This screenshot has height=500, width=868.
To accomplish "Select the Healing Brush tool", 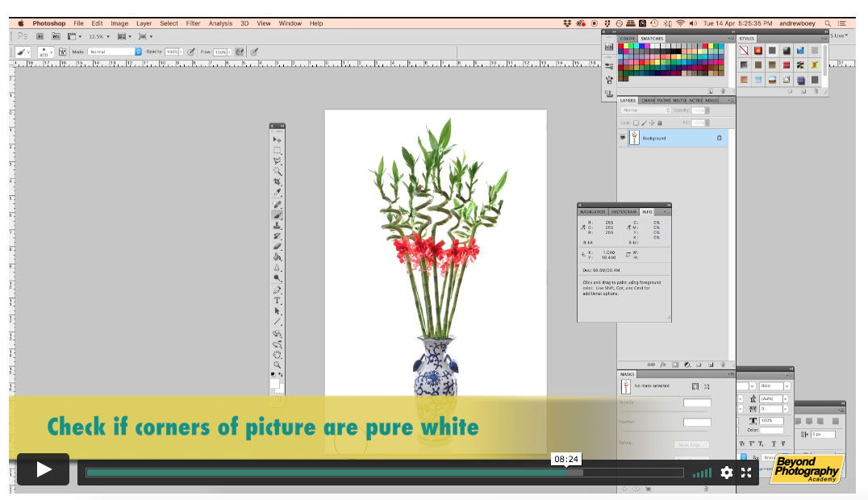I will click(x=277, y=204).
